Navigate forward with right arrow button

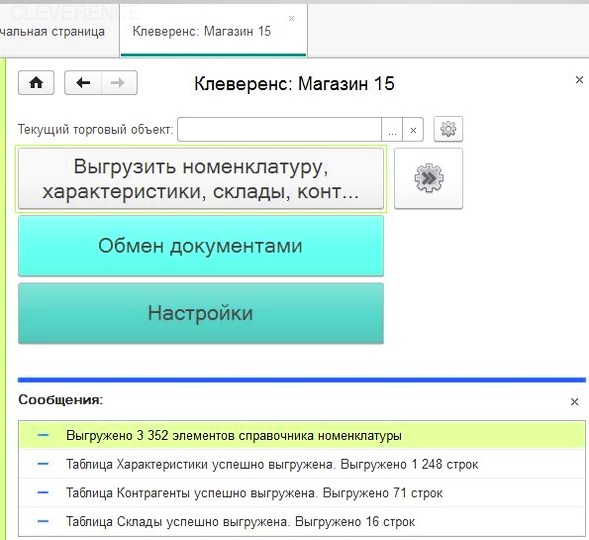(x=119, y=83)
